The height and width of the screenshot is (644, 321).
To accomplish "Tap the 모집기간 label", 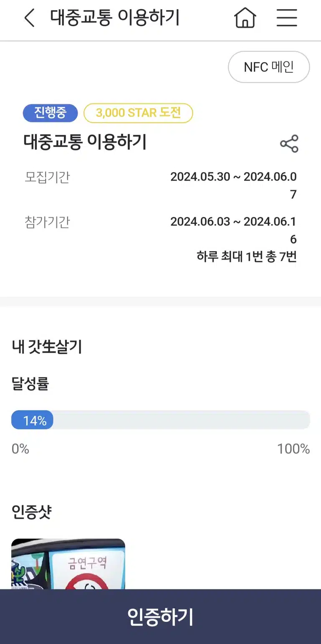I will 47,177.
